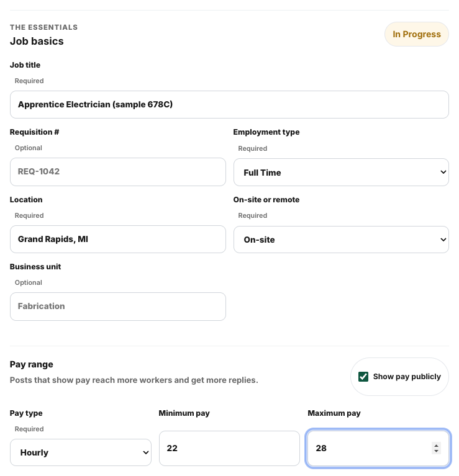Click the Maximum pay label
459x476 pixels.
[334, 413]
